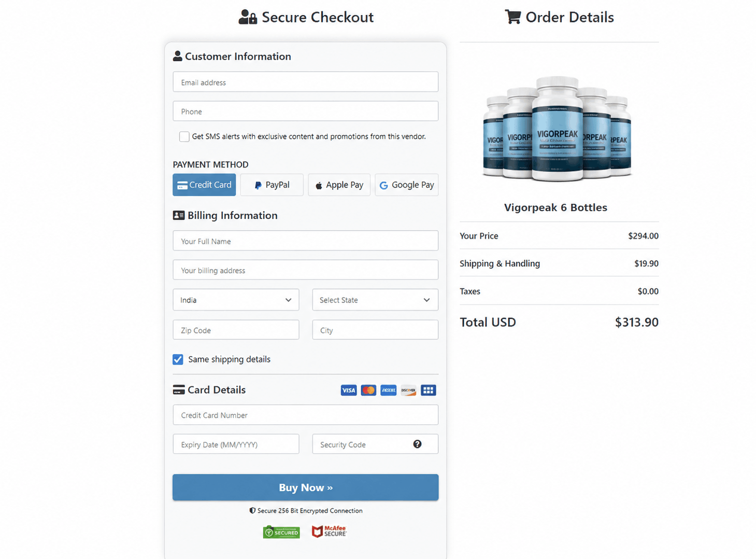Image resolution: width=756 pixels, height=559 pixels.
Task: Click the lock user icon by Secure Checkout
Action: click(x=248, y=17)
